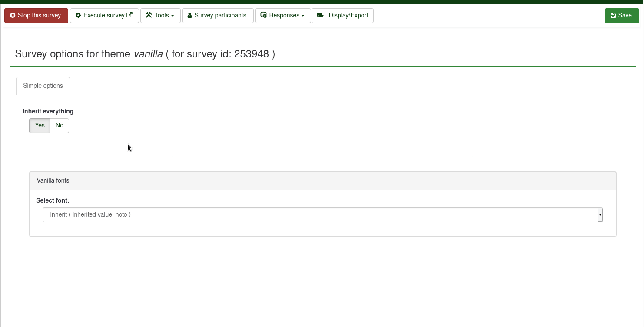The width and height of the screenshot is (644, 327).
Task: Click the external link icon on Execute survey
Action: 129,15
